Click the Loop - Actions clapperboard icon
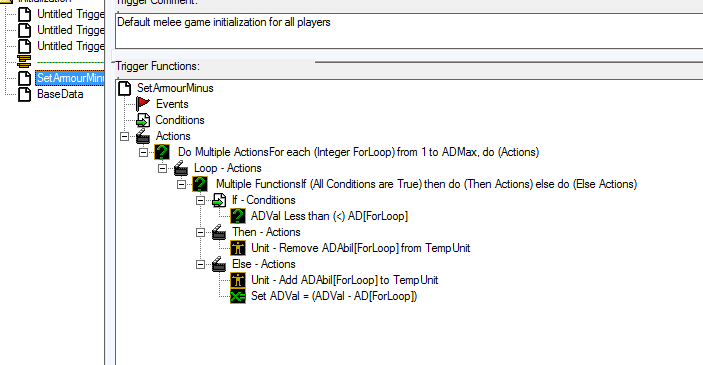 [x=181, y=168]
